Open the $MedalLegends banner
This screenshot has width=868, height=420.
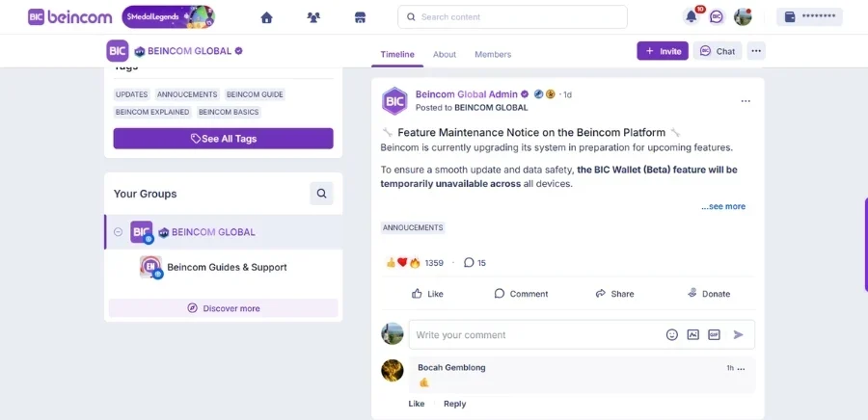point(168,17)
